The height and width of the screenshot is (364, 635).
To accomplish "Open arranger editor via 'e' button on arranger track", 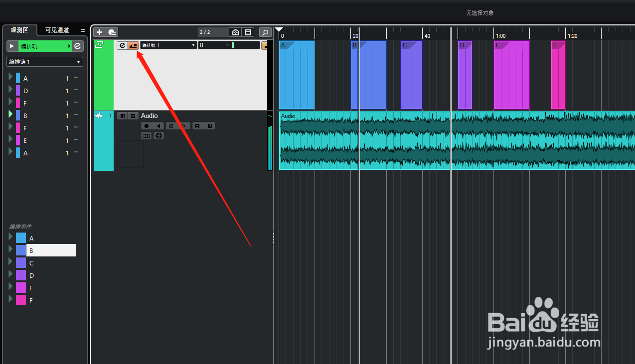I will [x=122, y=45].
